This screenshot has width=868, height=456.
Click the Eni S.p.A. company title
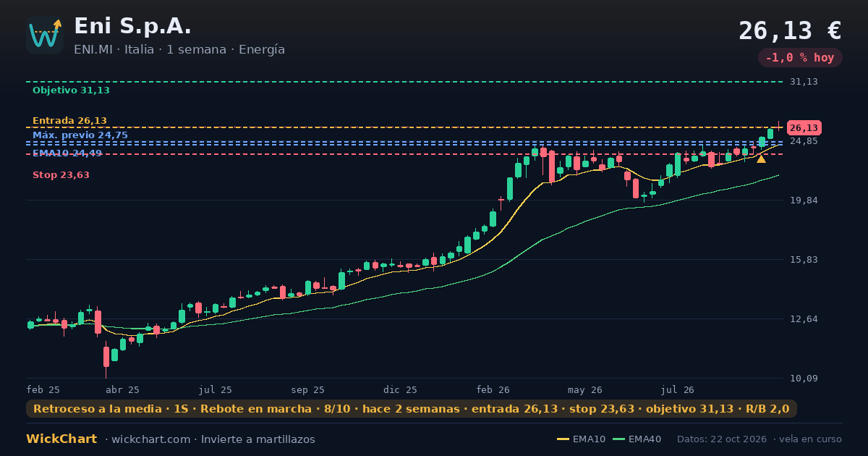tap(133, 26)
